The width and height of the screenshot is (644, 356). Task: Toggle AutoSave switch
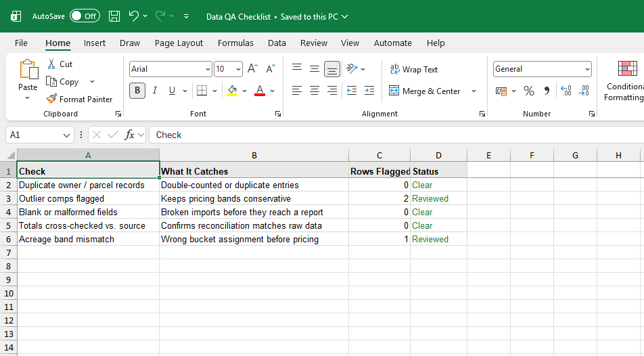tap(85, 16)
